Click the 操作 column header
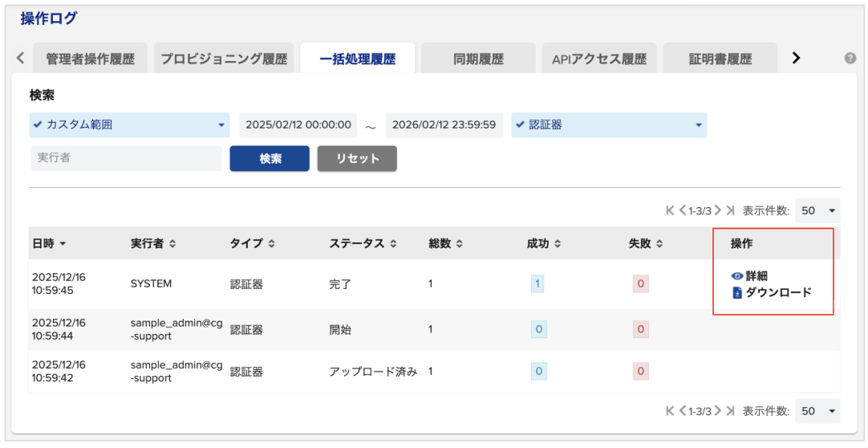The width and height of the screenshot is (868, 448). [742, 243]
